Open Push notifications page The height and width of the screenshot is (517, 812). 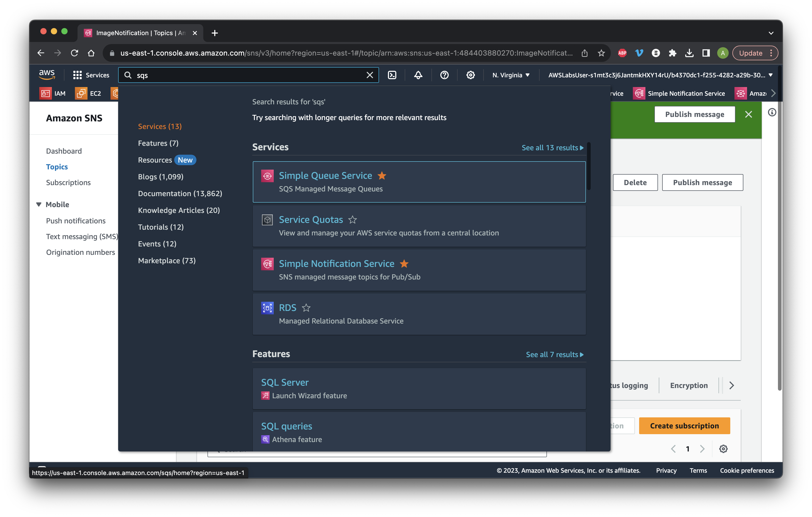coord(75,221)
